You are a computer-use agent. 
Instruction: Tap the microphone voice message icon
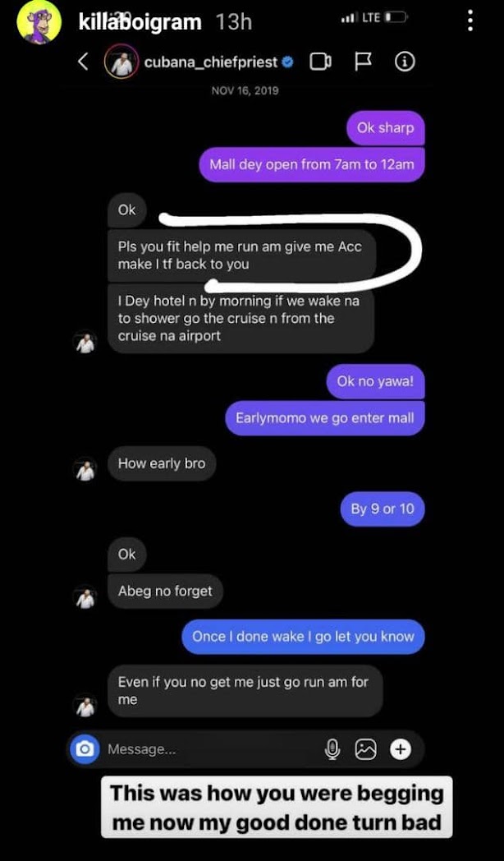(x=332, y=748)
